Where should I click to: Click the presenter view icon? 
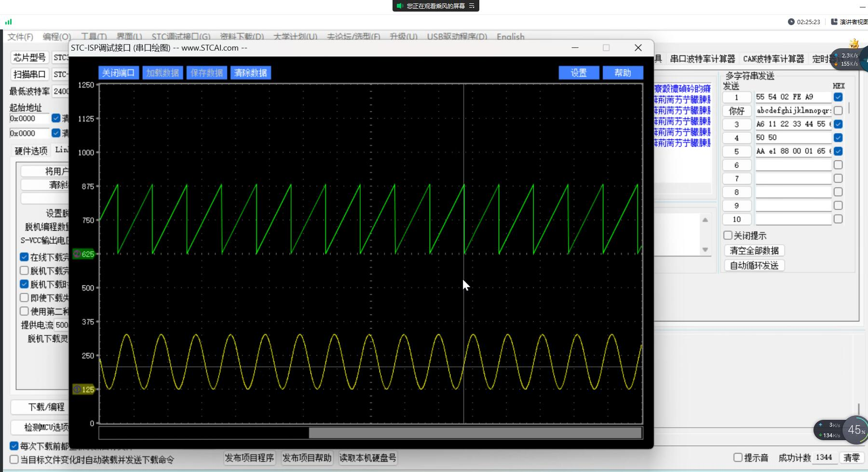834,22
